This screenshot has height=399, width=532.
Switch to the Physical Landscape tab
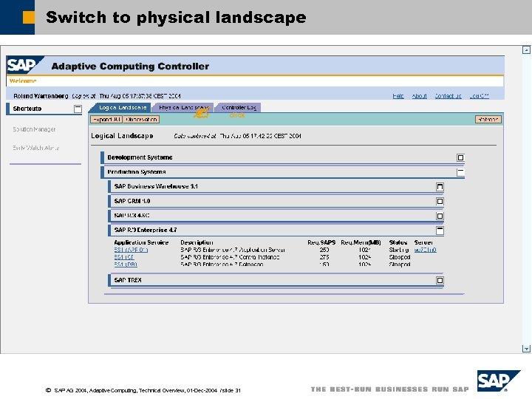(183, 108)
